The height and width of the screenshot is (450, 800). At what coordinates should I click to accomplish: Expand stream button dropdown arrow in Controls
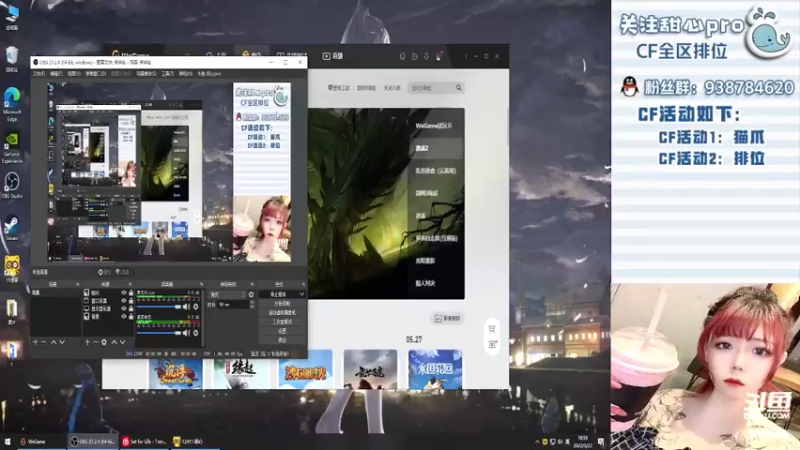click(302, 294)
